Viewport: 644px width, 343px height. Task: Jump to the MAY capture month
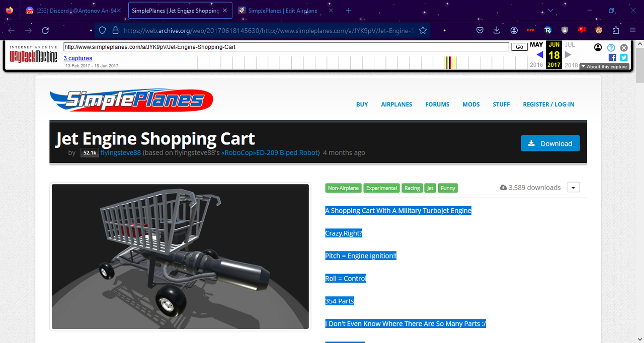click(537, 45)
